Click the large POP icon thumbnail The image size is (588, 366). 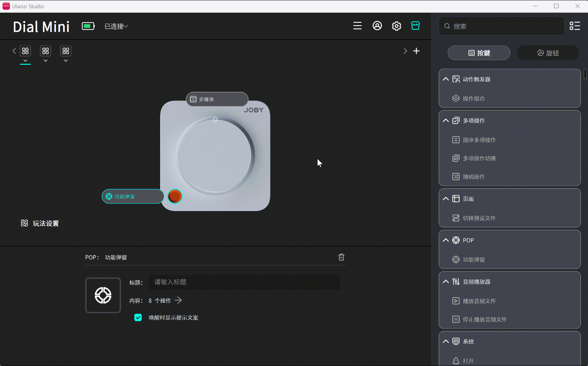[103, 295]
